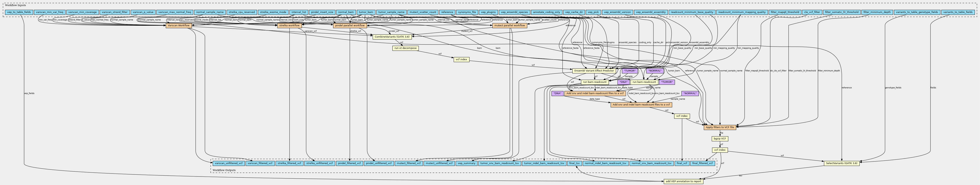Select the SelectVariants (GATK 3.6) step
This screenshot has width=980, height=185.
tap(841, 164)
